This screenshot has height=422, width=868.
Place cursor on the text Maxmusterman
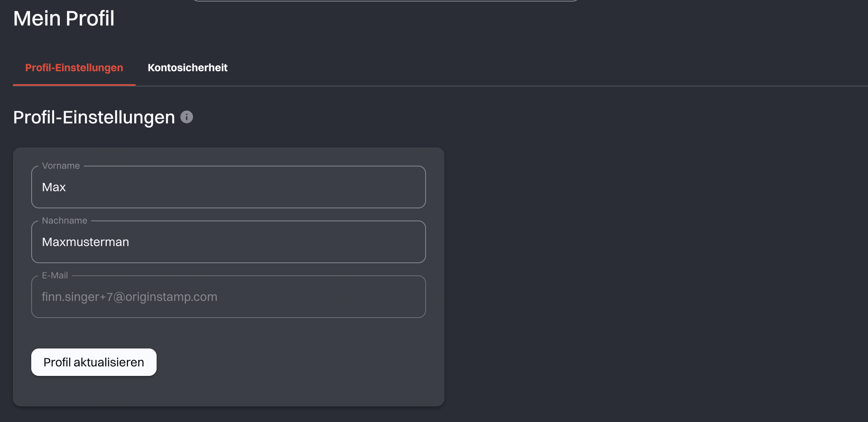pos(85,242)
